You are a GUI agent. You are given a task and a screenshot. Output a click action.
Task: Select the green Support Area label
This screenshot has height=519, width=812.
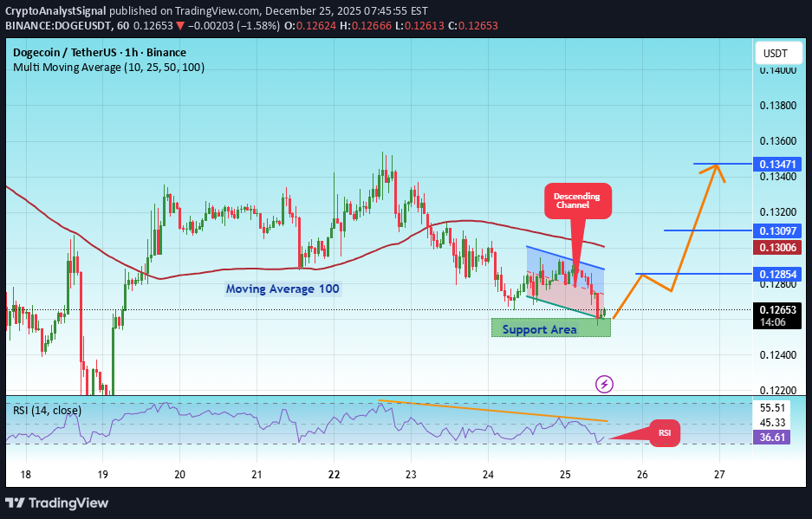click(x=538, y=329)
